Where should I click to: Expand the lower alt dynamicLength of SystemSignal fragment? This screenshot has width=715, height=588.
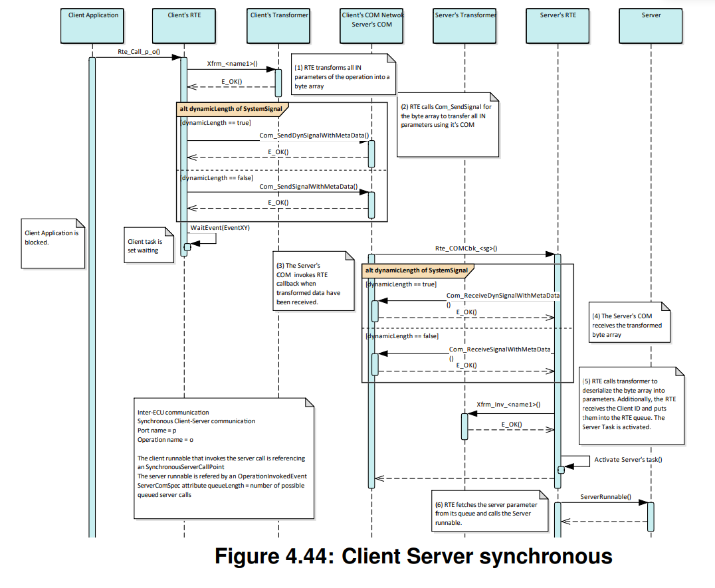pos(417,270)
